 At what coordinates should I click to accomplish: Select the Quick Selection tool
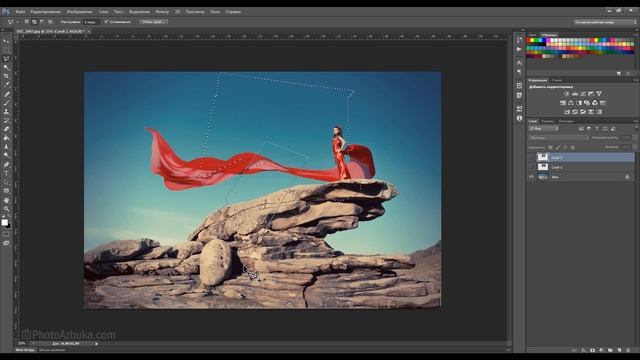(6, 67)
